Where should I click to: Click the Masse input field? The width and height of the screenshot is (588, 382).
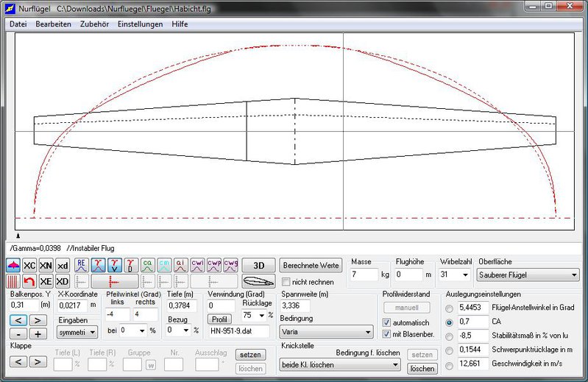point(364,275)
